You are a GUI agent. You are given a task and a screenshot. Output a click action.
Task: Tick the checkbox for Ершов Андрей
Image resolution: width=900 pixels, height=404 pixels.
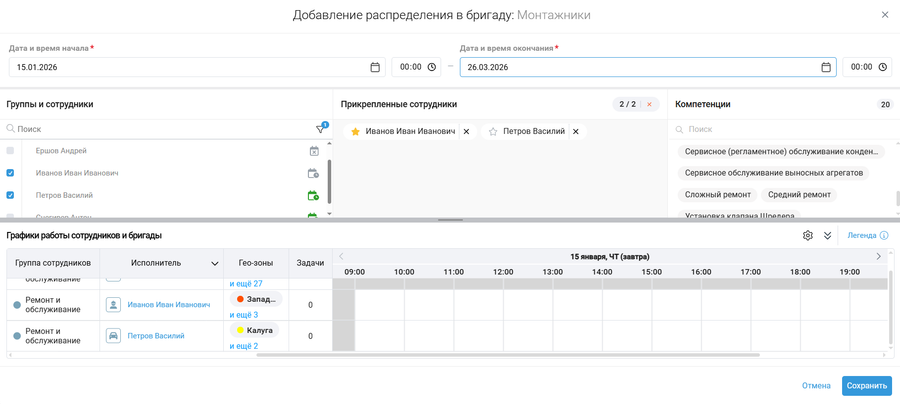pos(11,151)
